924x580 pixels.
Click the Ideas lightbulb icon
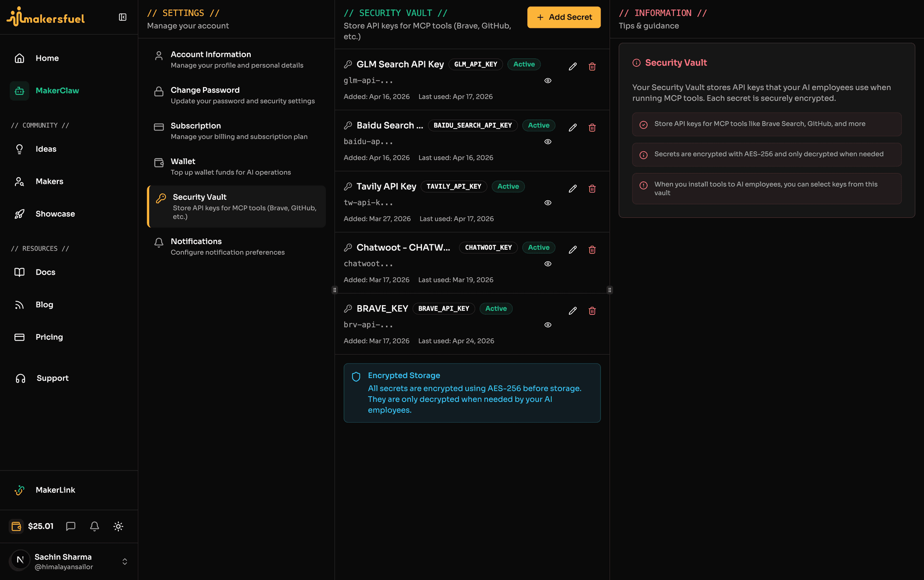tap(19, 149)
